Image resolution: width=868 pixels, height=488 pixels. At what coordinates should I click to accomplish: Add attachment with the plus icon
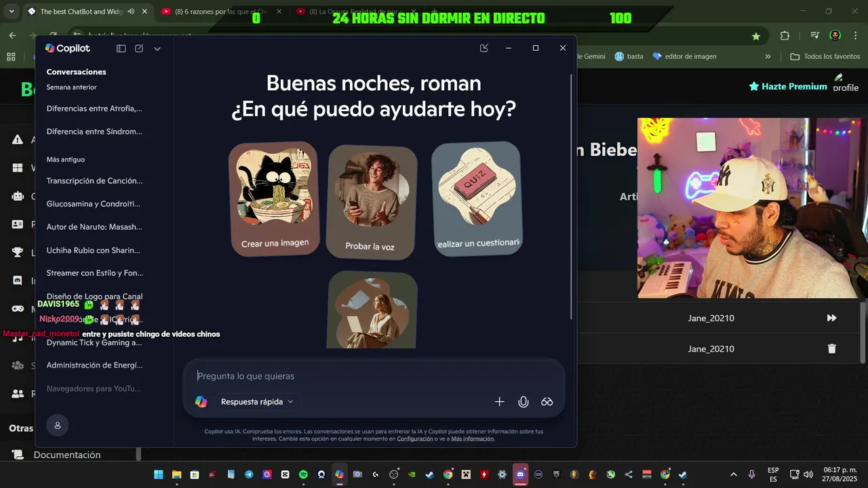500,402
